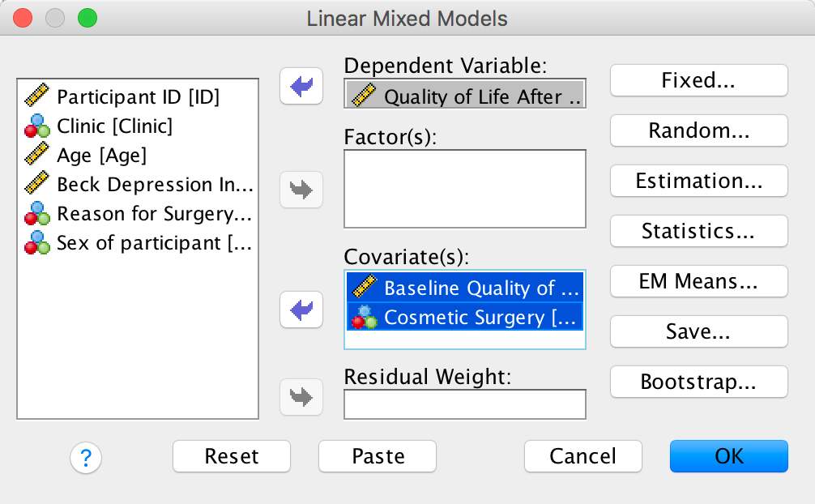The image size is (815, 504).
Task: Click the blue arrow beside Covariate(s) box
Action: pos(301,310)
